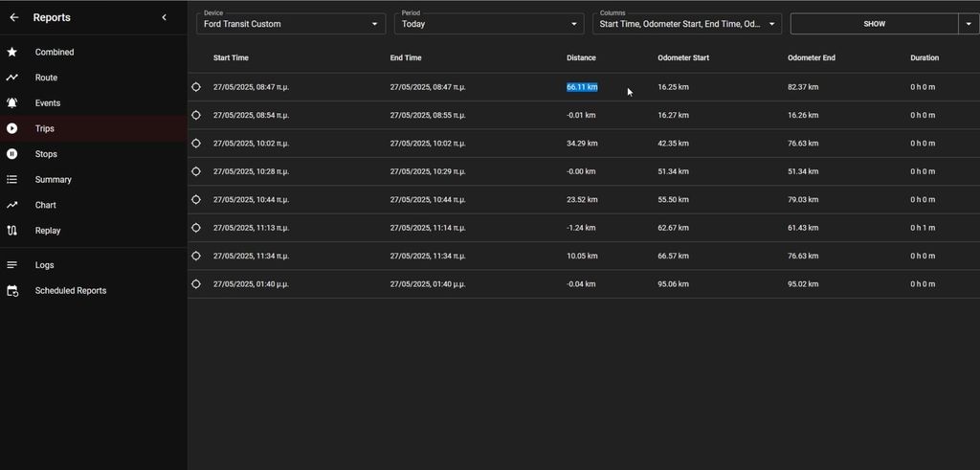980x470 pixels.
Task: Locate the 08:47 trip using its target icon
Action: (x=196, y=87)
